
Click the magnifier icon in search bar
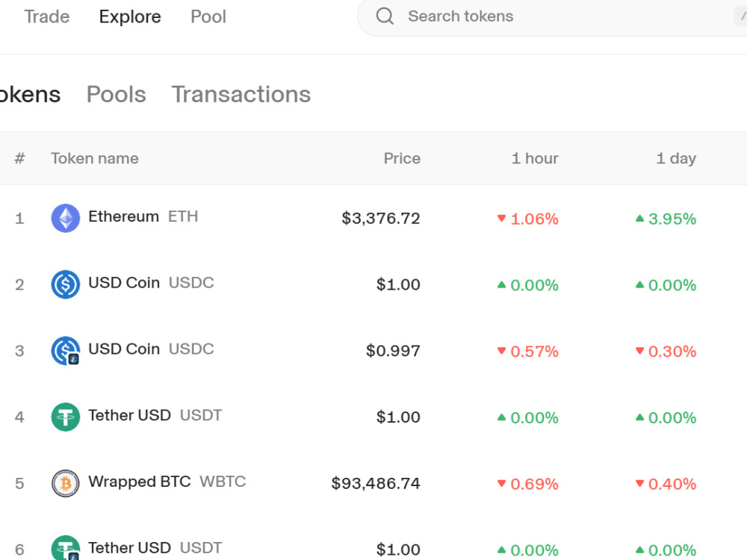pos(385,16)
